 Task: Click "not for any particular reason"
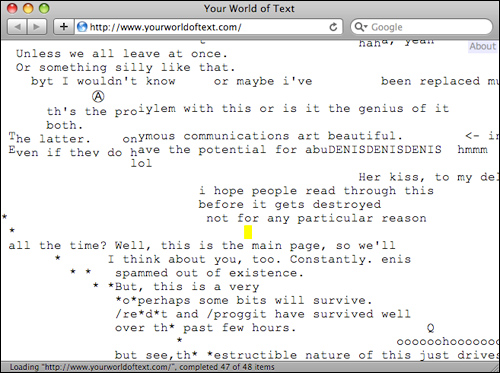pyautogui.click(x=316, y=218)
